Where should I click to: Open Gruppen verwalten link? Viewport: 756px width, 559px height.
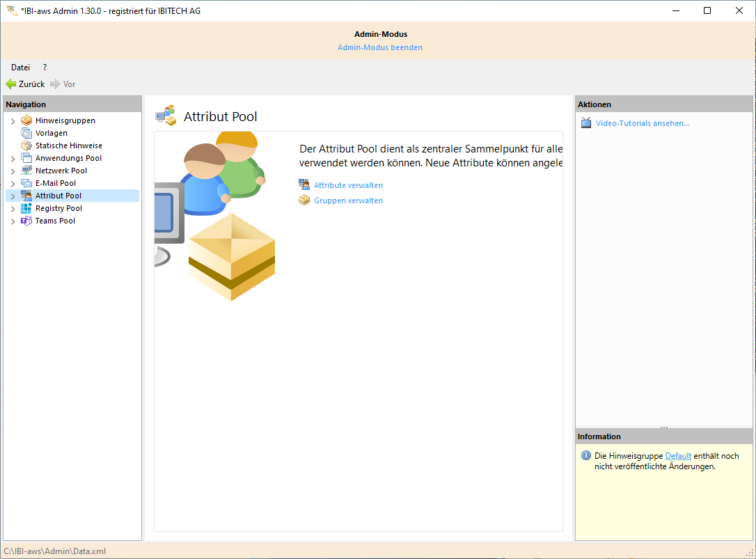point(348,200)
